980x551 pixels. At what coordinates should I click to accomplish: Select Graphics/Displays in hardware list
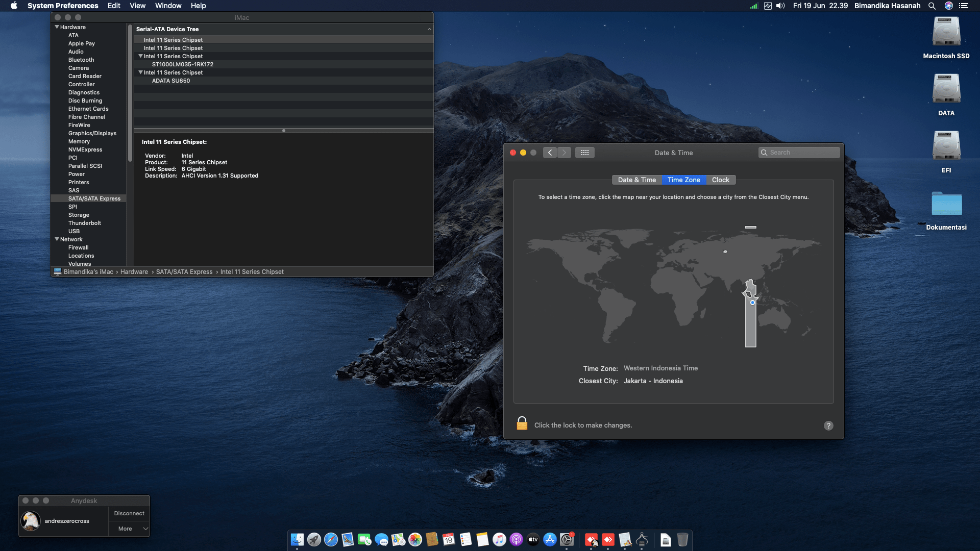(x=92, y=133)
